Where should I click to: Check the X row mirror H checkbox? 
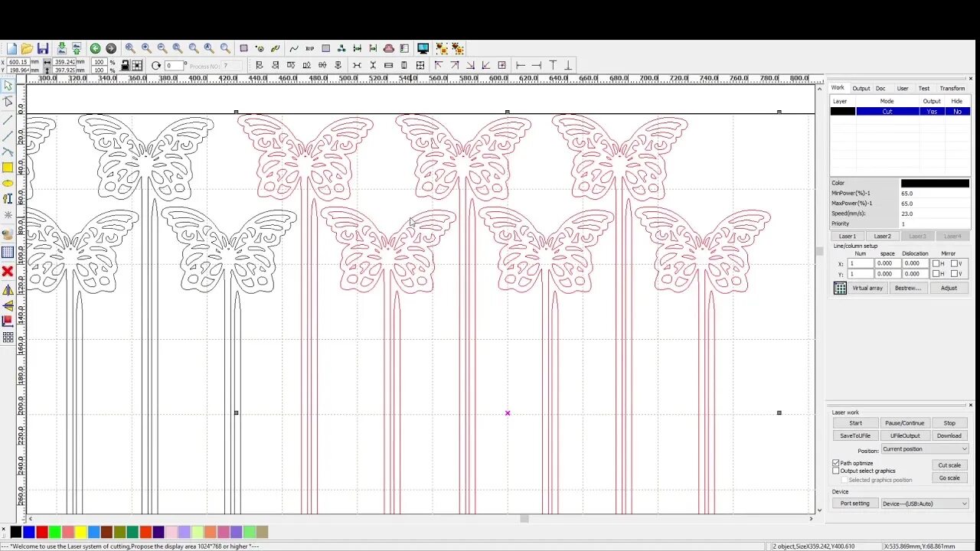click(936, 263)
